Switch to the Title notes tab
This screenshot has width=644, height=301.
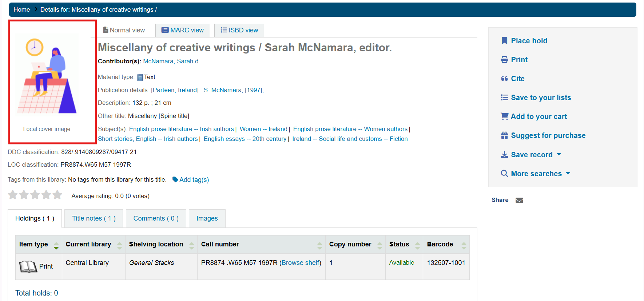(x=94, y=218)
